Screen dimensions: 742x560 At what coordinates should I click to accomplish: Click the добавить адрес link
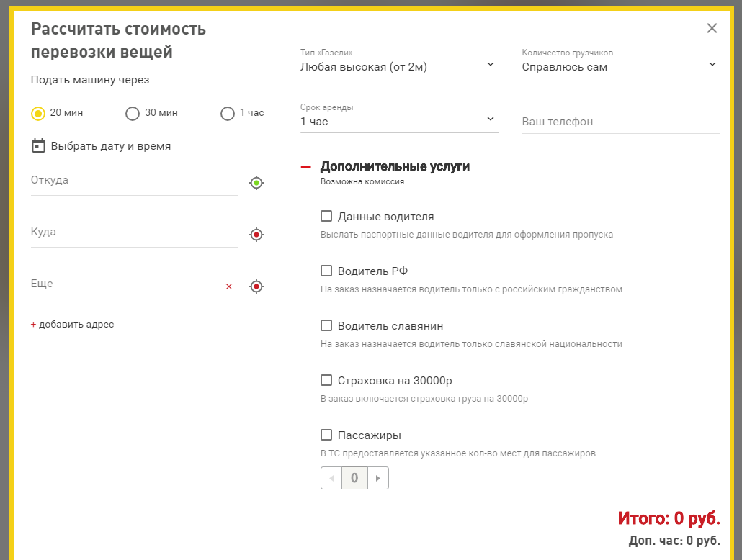(73, 325)
